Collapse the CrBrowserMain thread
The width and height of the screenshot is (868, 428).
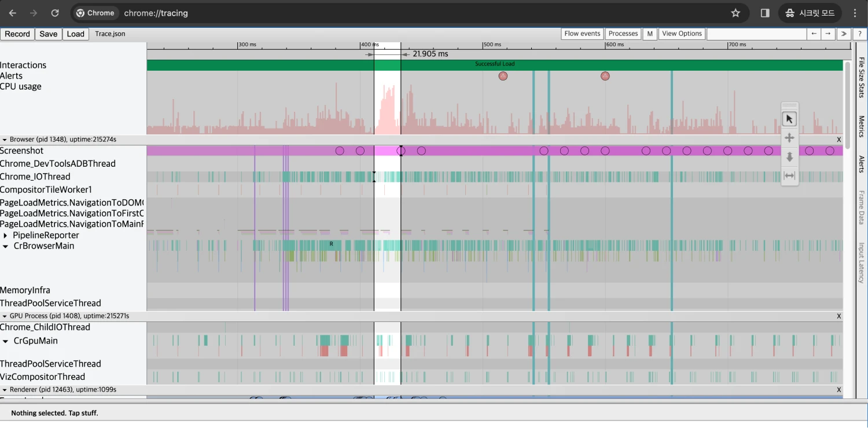pos(6,246)
